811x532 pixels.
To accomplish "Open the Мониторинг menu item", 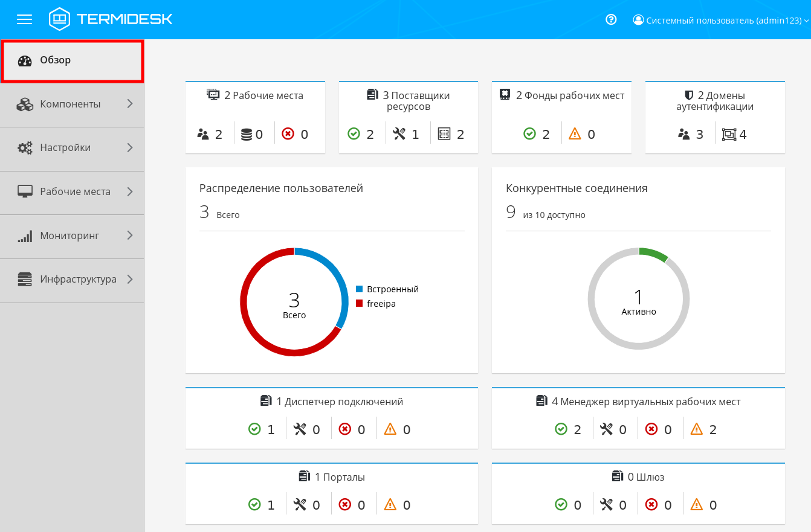I will coord(69,236).
